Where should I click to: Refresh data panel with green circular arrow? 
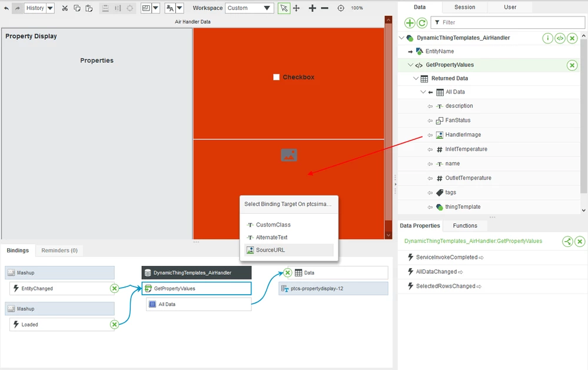pos(422,23)
